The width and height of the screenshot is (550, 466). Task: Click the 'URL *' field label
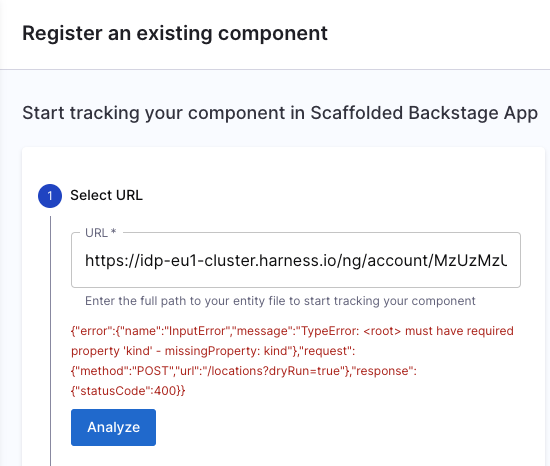(100, 233)
